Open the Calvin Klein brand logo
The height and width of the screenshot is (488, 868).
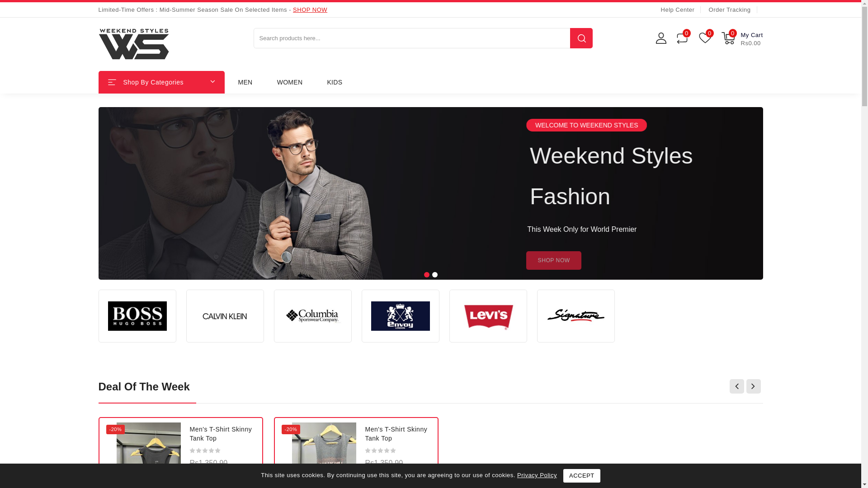coord(225,316)
